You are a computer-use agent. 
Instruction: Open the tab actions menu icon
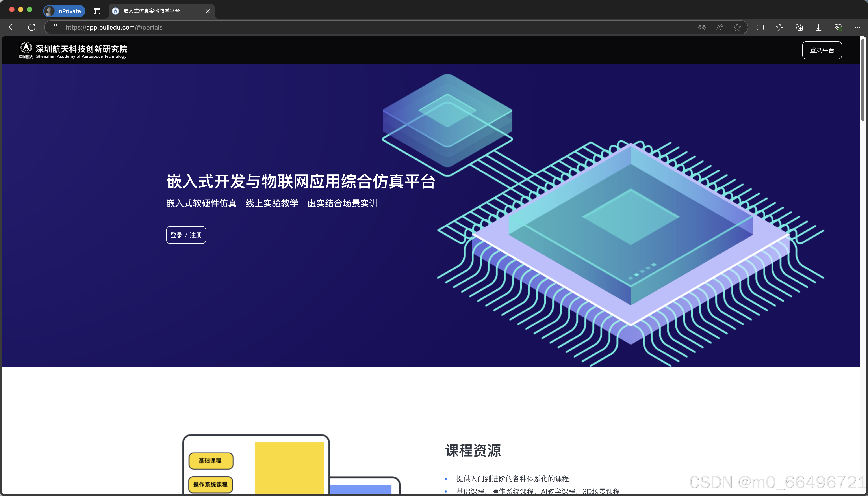click(97, 11)
